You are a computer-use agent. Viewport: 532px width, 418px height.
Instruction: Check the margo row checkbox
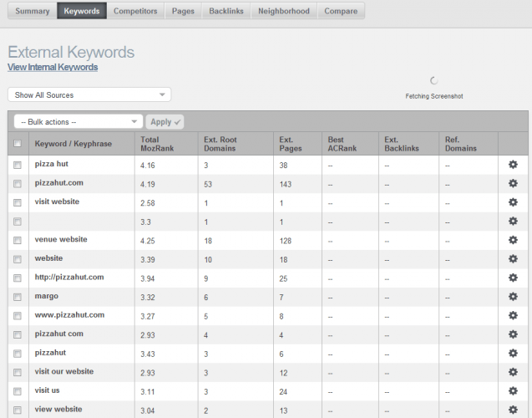pyautogui.click(x=18, y=297)
